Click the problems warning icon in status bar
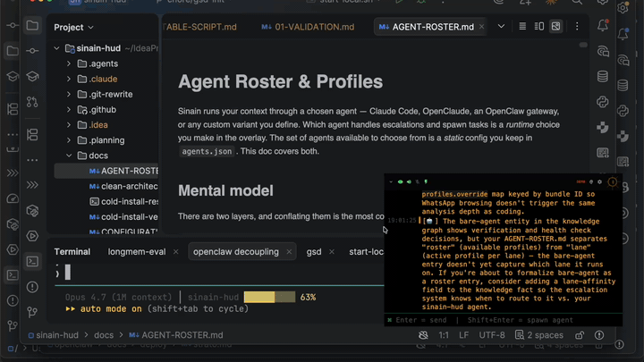 [x=599, y=335]
